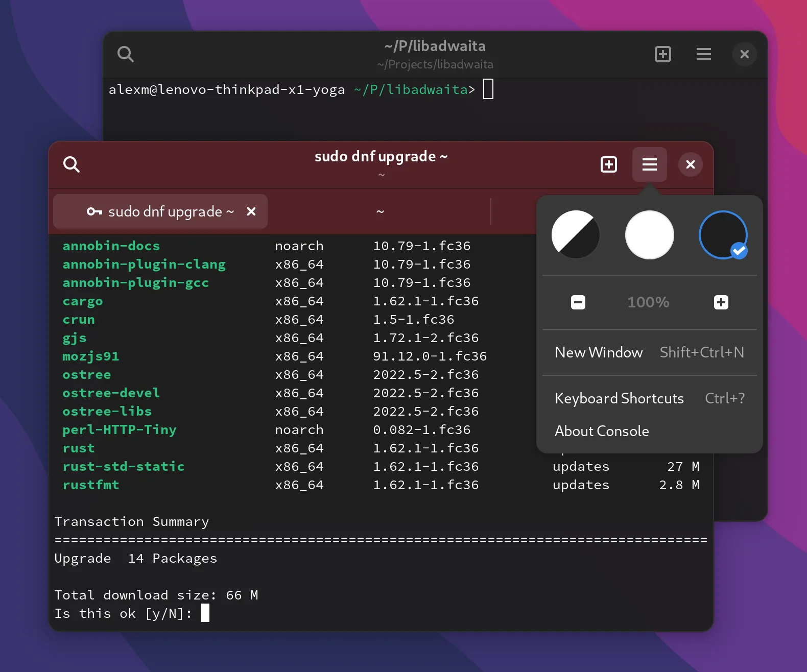Zoom out using the minus icon
The image size is (807, 672).
578,302
